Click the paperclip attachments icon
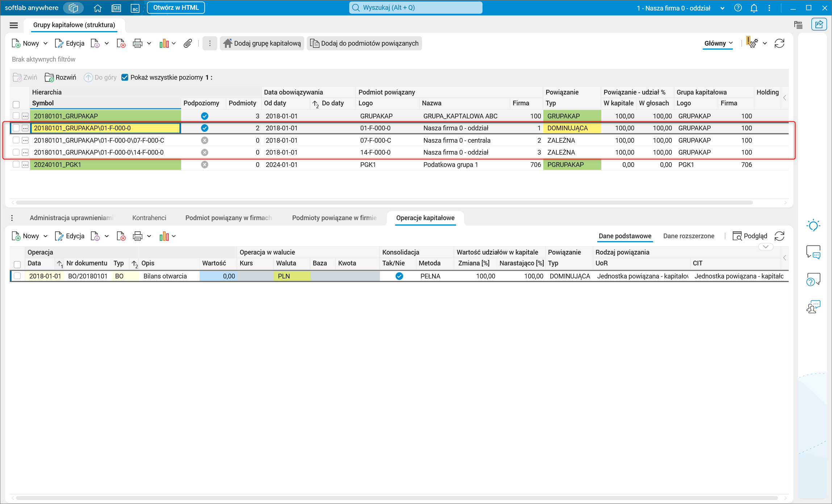Screen dimensions: 832x504 (188, 43)
